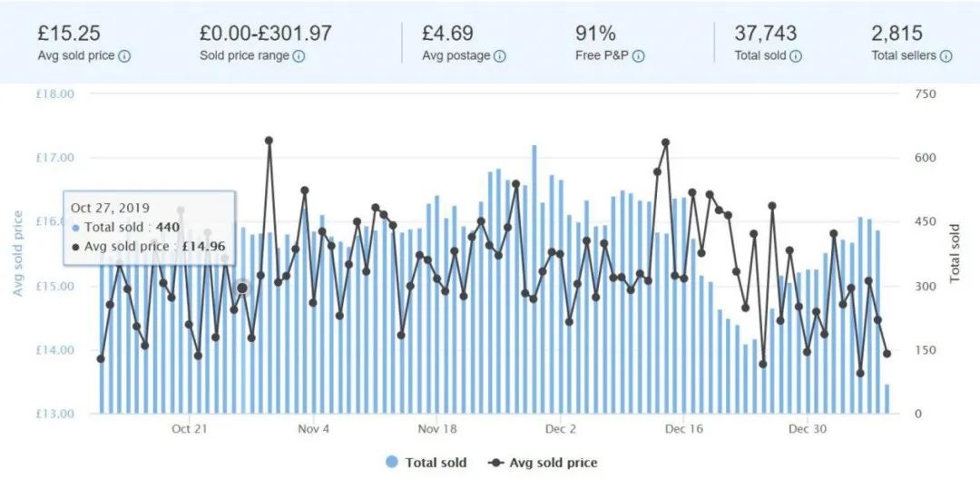
Task: Click the 37,743 total sold figure
Action: (766, 34)
